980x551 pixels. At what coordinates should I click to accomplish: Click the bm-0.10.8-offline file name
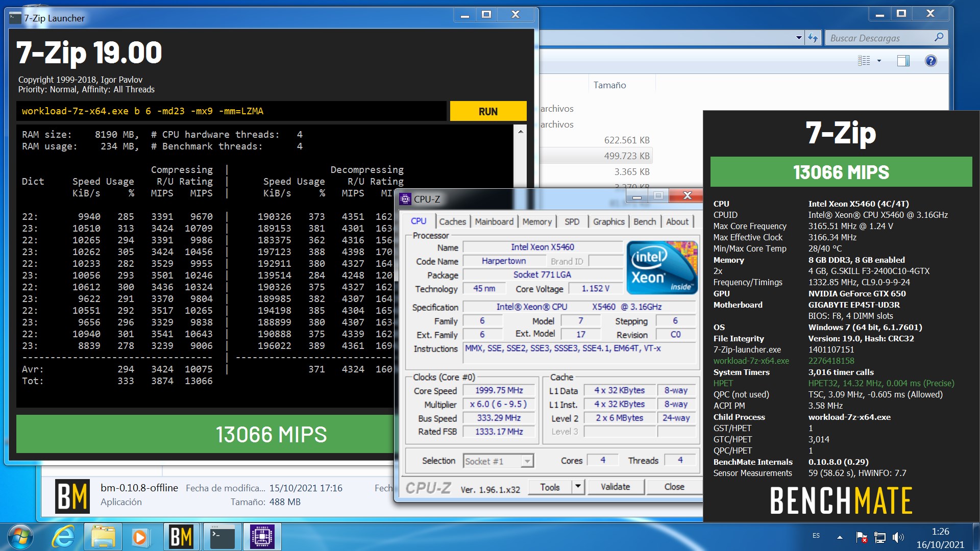point(139,488)
